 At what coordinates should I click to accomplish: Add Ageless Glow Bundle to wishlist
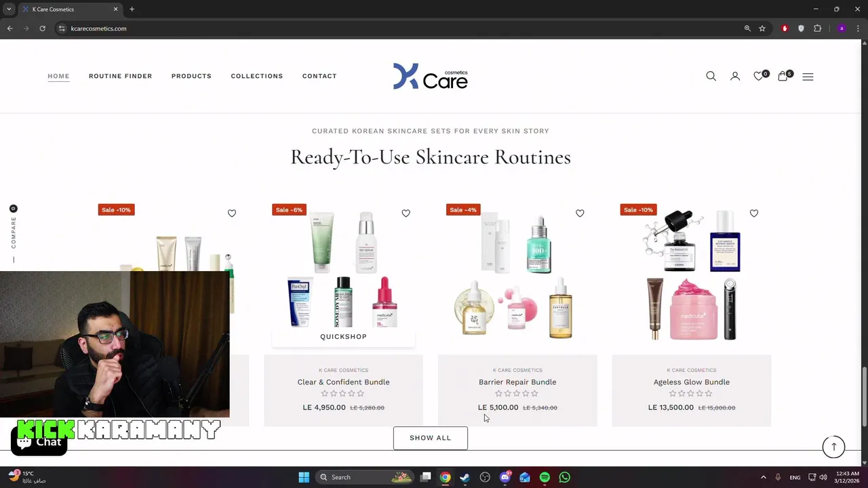pyautogui.click(x=754, y=213)
